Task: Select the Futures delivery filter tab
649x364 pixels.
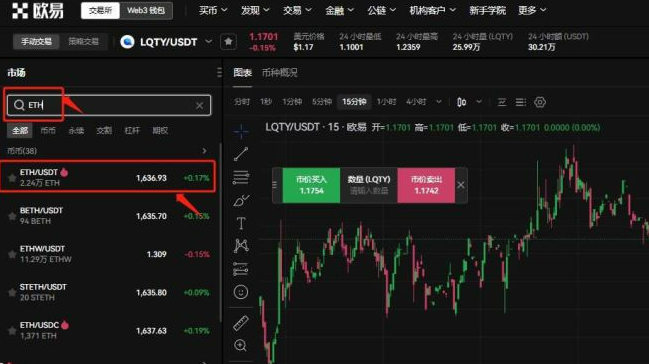Action: (x=104, y=131)
